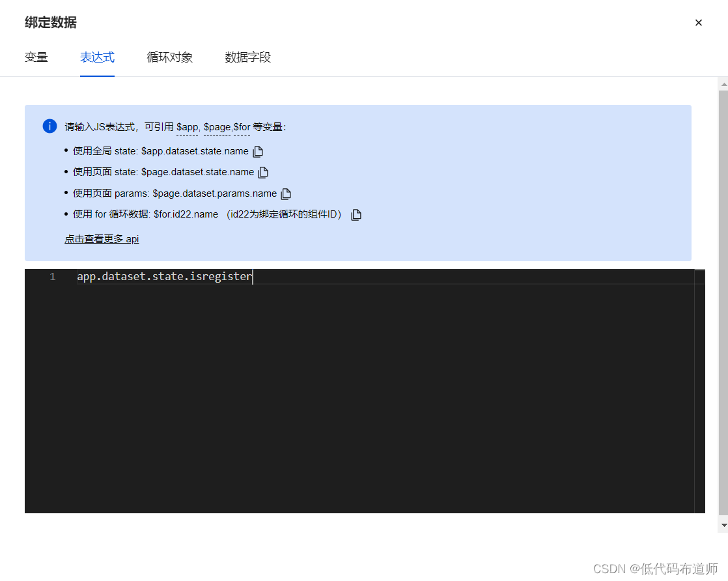
Task: Click the text 使用页面 params
Action: click(111, 193)
